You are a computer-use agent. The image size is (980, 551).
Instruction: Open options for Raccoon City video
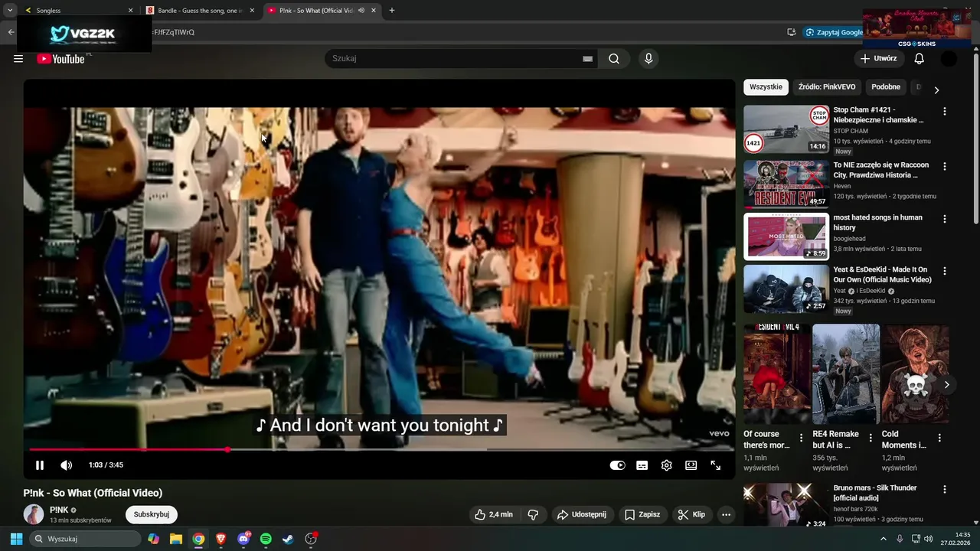pos(944,166)
